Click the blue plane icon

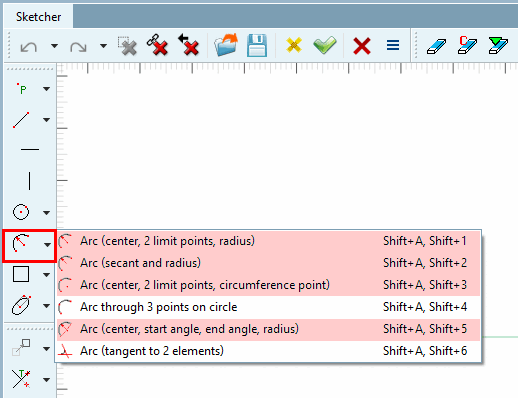click(x=436, y=46)
